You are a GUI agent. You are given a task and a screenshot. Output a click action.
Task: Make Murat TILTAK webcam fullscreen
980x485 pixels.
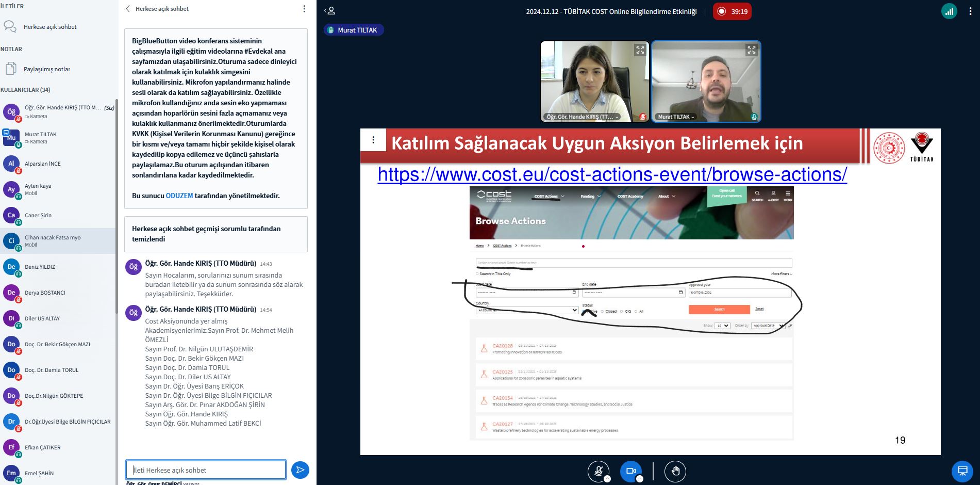752,50
